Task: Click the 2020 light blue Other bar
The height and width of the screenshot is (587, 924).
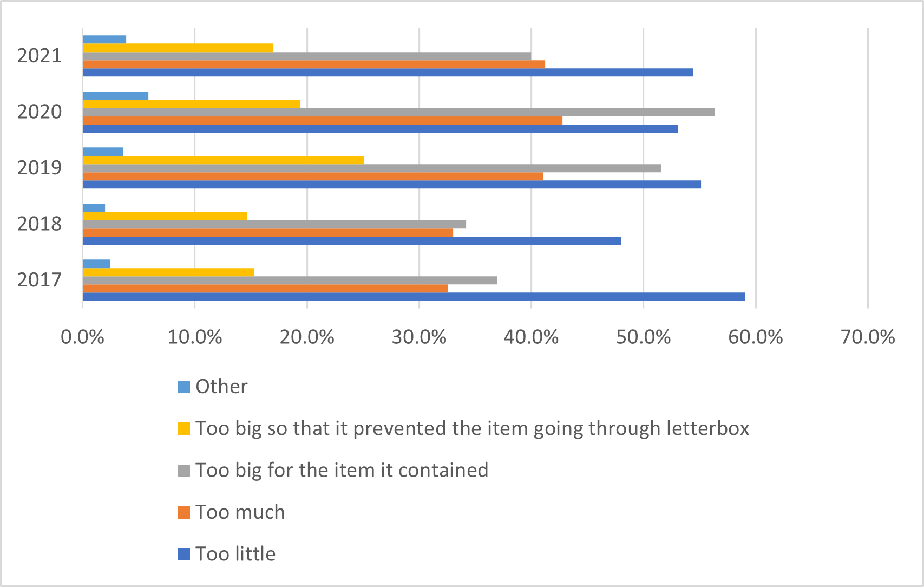Action: pyautogui.click(x=115, y=96)
